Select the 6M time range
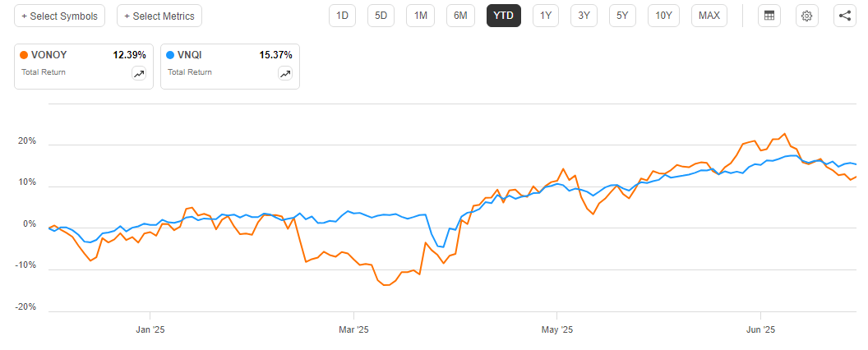The height and width of the screenshot is (350, 868). tap(460, 16)
